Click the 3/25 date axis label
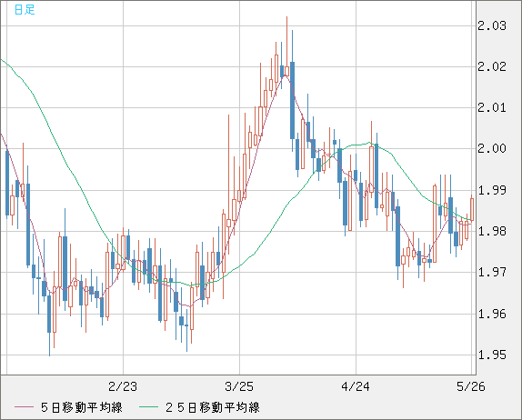Screen dimensions: 522x420 pos(239,386)
